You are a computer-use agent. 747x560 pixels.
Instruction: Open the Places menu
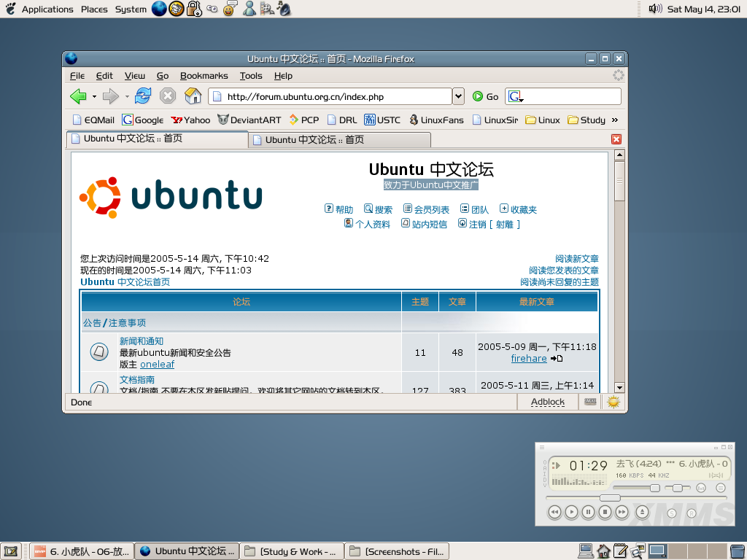click(x=94, y=9)
